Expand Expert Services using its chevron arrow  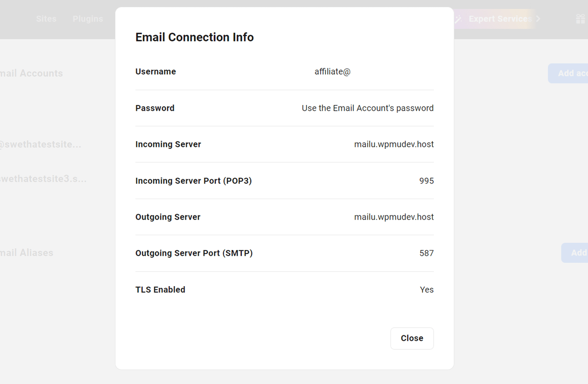538,19
